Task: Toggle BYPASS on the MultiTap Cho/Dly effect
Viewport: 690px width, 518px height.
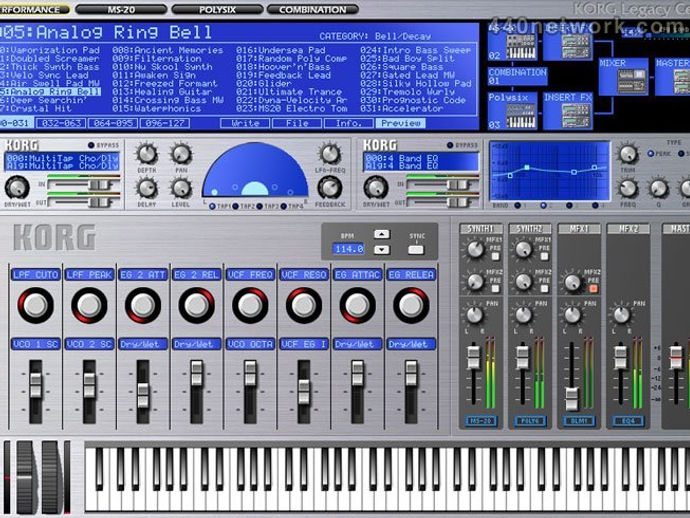Action: pos(91,145)
